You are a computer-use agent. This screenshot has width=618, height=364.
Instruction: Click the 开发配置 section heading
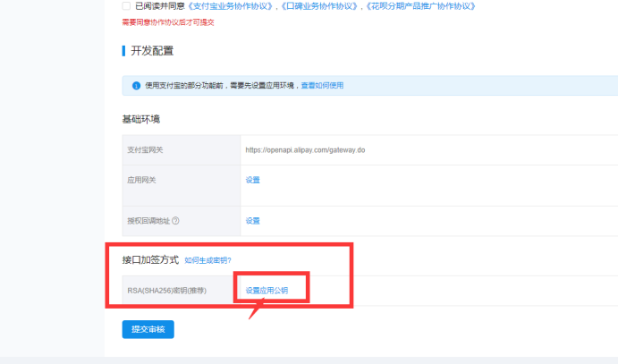[152, 50]
